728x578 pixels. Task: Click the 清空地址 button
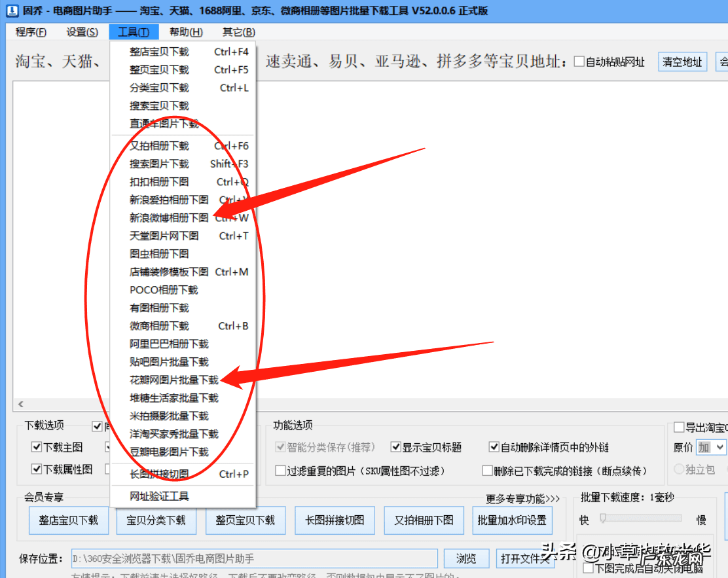[682, 61]
